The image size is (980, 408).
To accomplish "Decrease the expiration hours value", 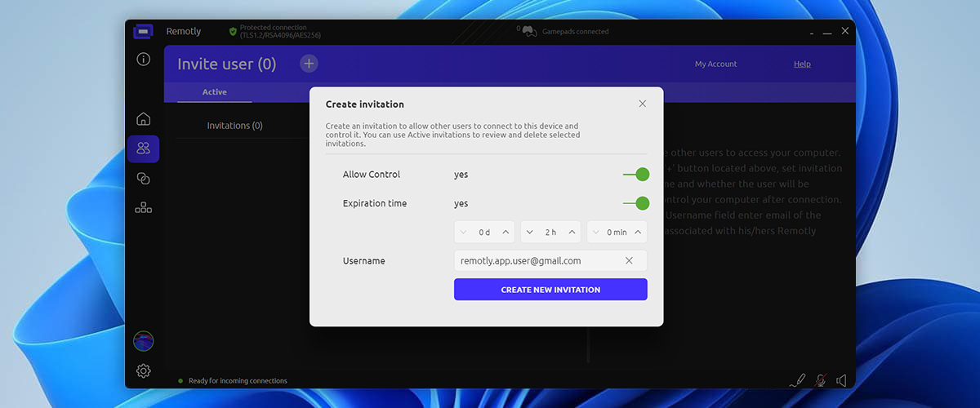I will pyautogui.click(x=530, y=233).
